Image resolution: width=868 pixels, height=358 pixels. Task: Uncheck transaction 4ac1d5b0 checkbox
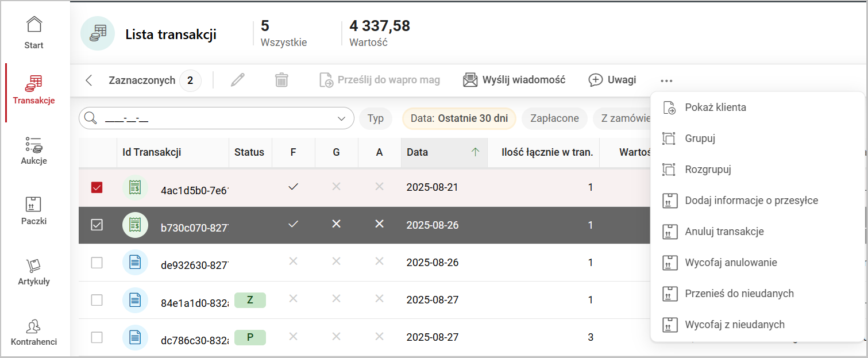(x=97, y=188)
